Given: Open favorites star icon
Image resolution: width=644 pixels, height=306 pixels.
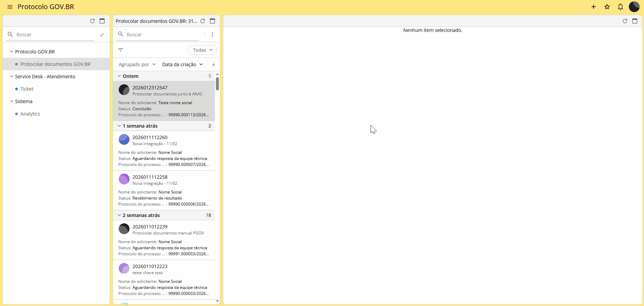Looking at the screenshot, I should pyautogui.click(x=607, y=7).
